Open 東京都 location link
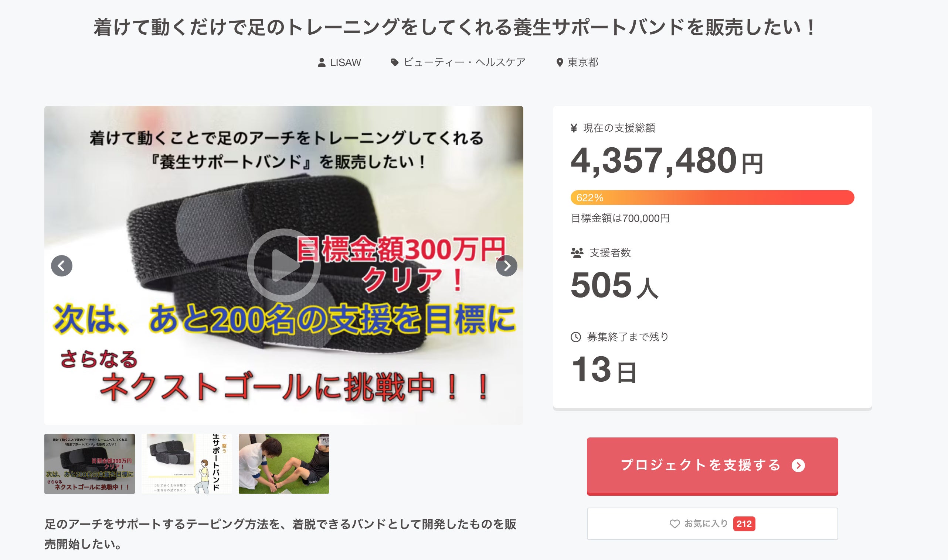 (x=583, y=63)
